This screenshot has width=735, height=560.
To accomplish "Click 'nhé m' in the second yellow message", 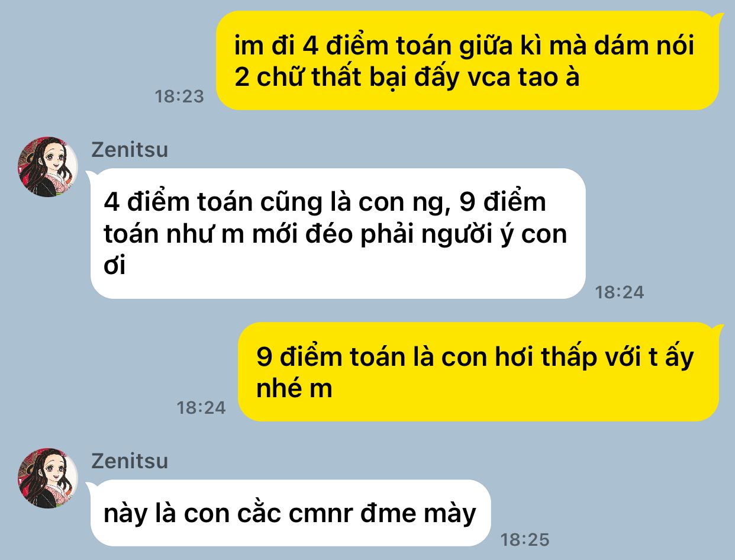I will [x=295, y=389].
